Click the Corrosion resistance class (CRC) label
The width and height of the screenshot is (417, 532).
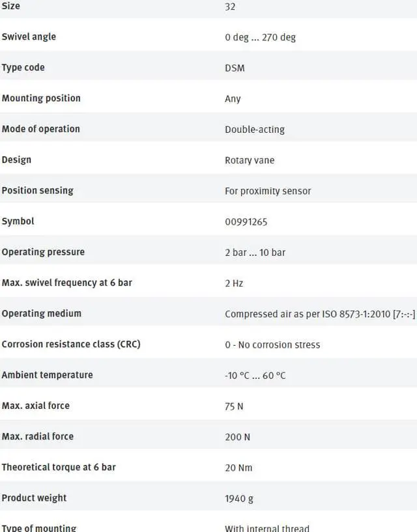(71, 344)
